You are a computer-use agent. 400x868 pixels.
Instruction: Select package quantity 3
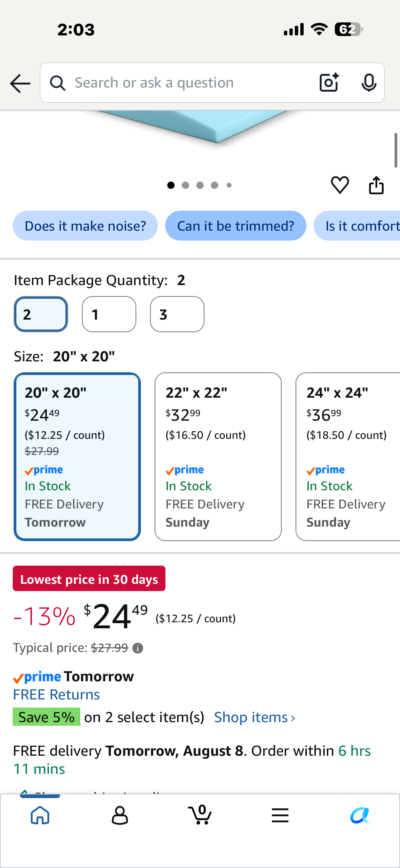pos(177,314)
